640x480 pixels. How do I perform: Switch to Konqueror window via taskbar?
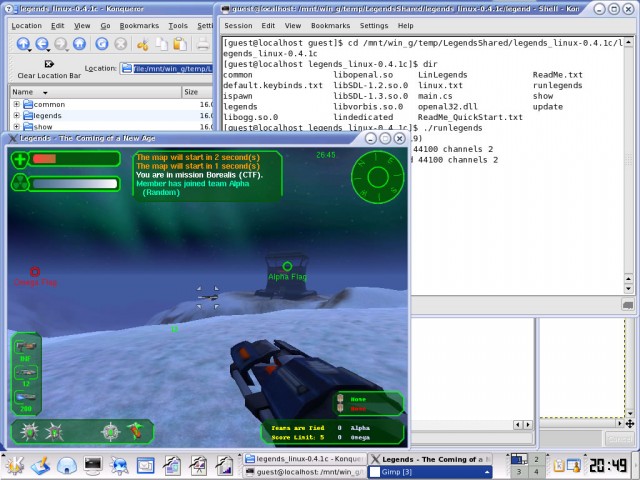coord(304,459)
